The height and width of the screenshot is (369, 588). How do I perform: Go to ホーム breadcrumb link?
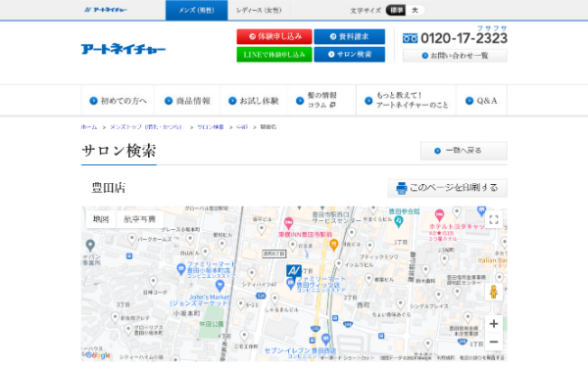pos(89,127)
